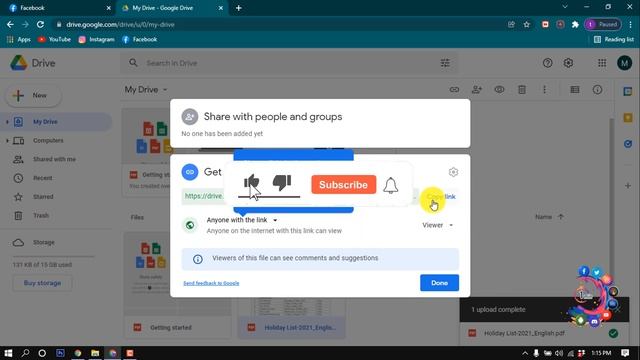Click the address bar URL

120,24
